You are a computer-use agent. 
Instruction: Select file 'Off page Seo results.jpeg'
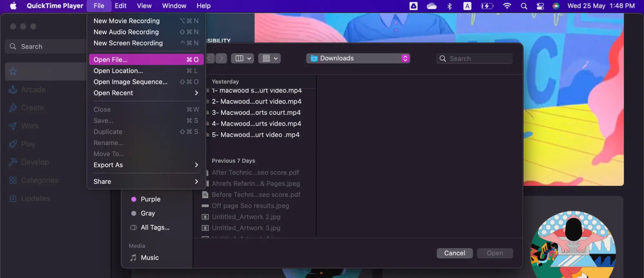[250, 206]
